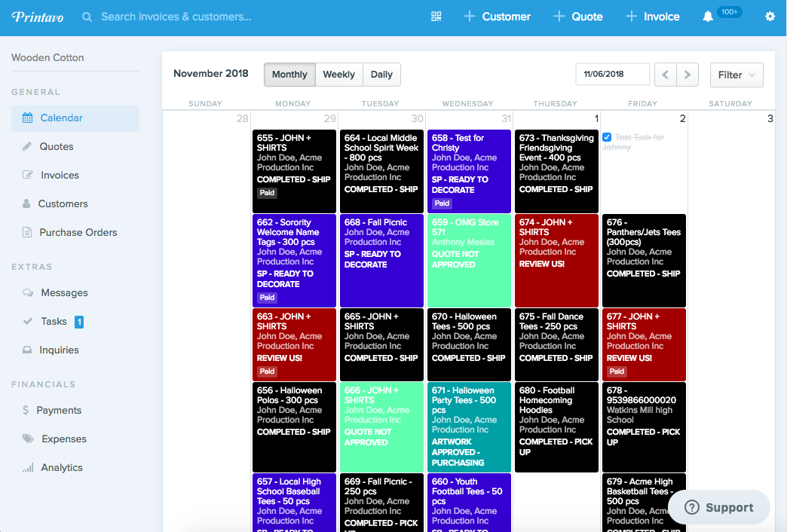Open invoice 668 Fall Picnic
The image size is (787, 532).
tap(381, 261)
